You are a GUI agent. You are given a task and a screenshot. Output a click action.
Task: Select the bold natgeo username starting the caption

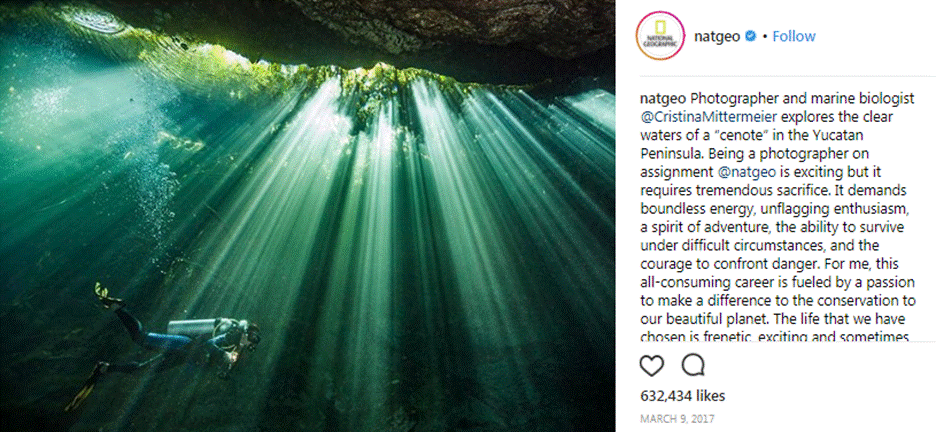pyautogui.click(x=661, y=98)
